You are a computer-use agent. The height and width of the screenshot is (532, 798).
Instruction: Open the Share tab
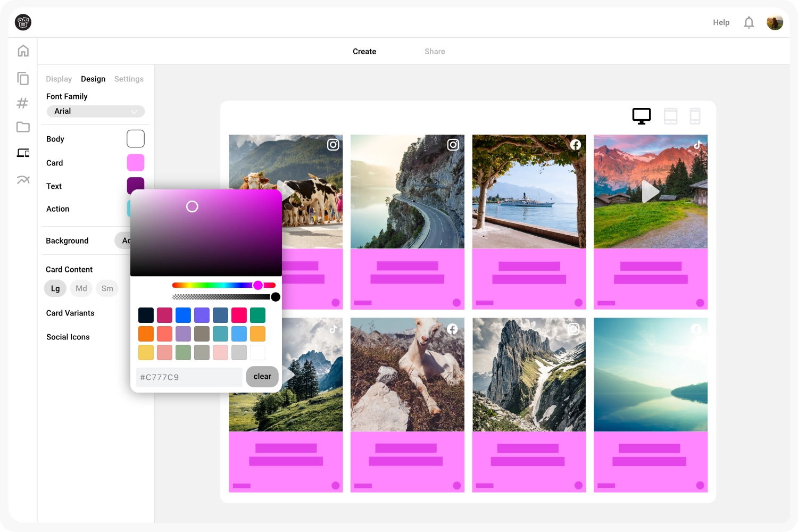(x=435, y=51)
